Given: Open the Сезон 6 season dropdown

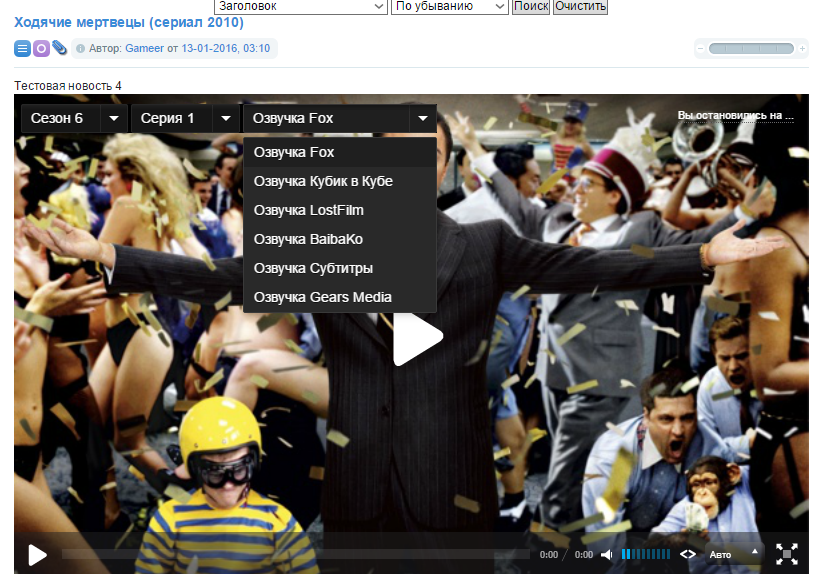Looking at the screenshot, I should [74, 119].
